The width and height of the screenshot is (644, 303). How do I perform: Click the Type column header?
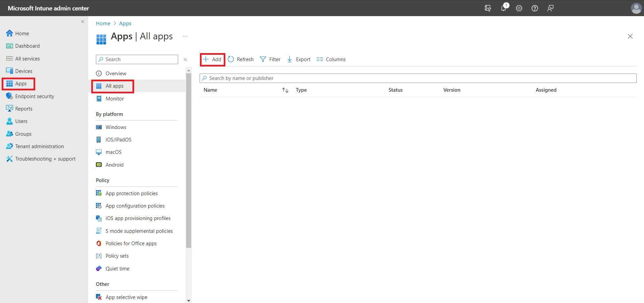(x=301, y=90)
